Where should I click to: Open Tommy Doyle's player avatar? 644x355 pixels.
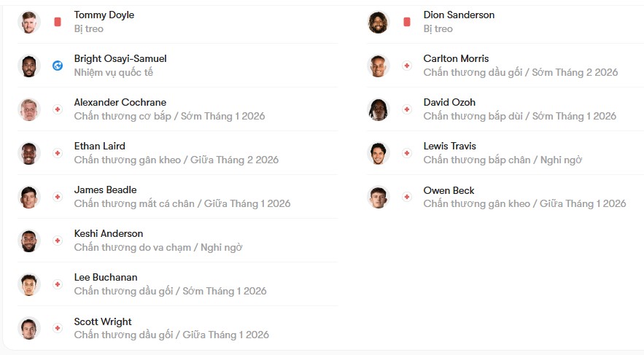click(28, 22)
